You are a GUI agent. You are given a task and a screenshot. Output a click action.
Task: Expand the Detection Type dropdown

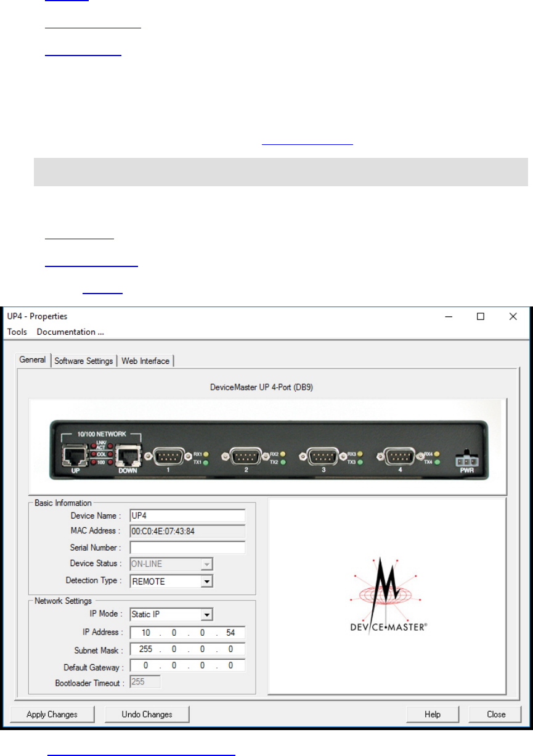[x=171, y=581]
